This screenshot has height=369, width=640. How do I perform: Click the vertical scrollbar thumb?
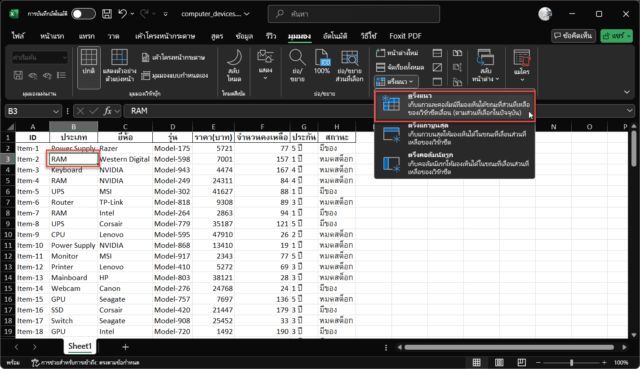pos(633,149)
